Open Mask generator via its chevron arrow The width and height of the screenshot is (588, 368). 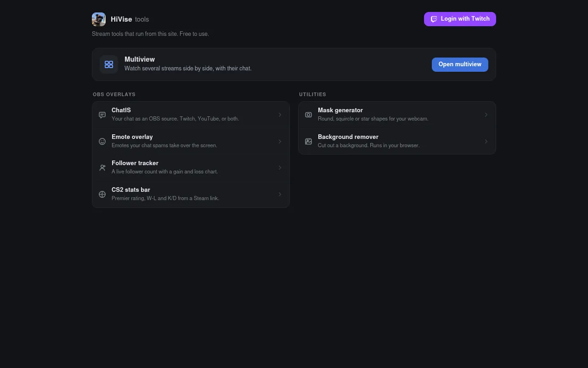pyautogui.click(x=486, y=115)
